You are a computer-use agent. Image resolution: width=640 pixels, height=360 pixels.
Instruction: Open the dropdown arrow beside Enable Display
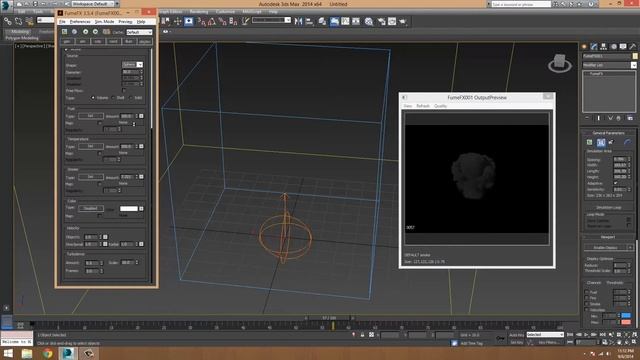pyautogui.click(x=631, y=247)
